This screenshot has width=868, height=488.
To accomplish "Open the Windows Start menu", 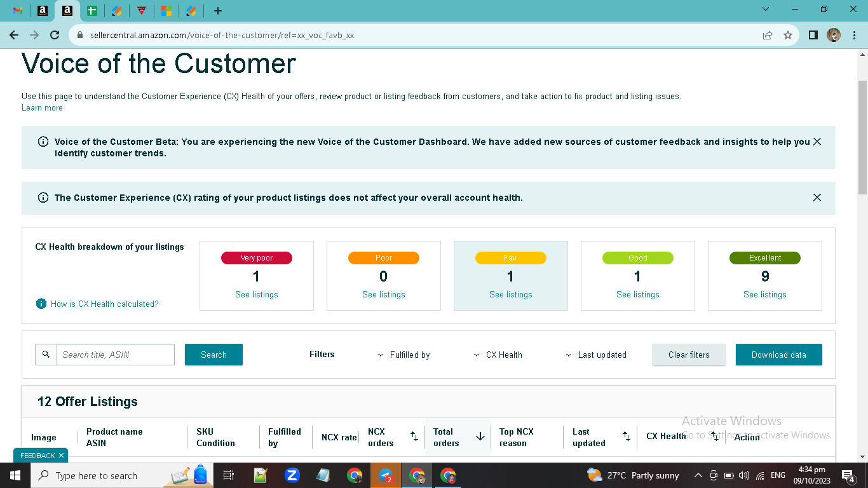I will (15, 475).
